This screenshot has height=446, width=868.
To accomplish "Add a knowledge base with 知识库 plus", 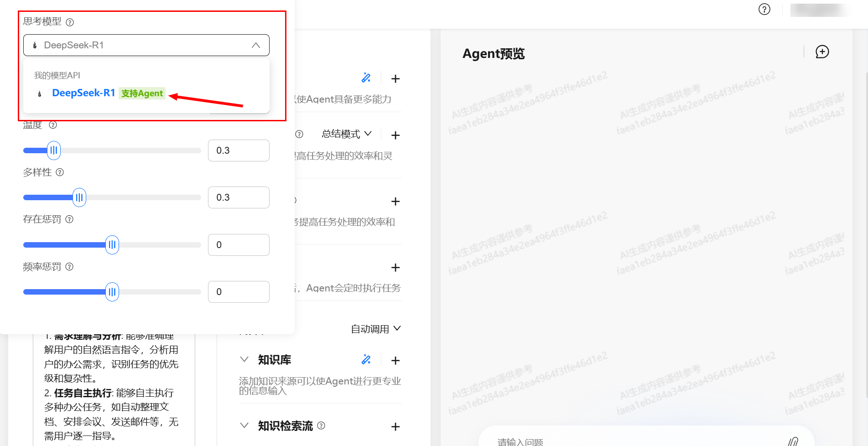I will coord(395,361).
